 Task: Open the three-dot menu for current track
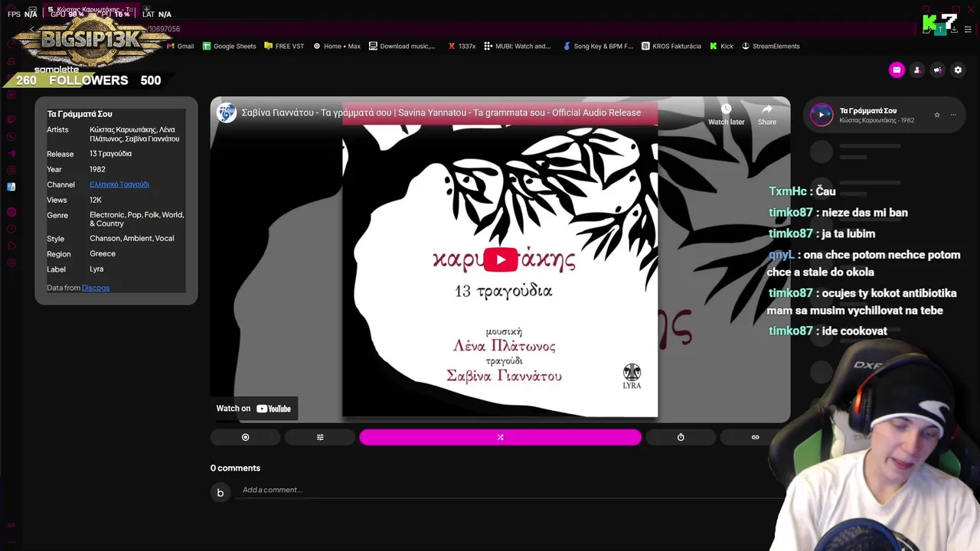coord(953,115)
